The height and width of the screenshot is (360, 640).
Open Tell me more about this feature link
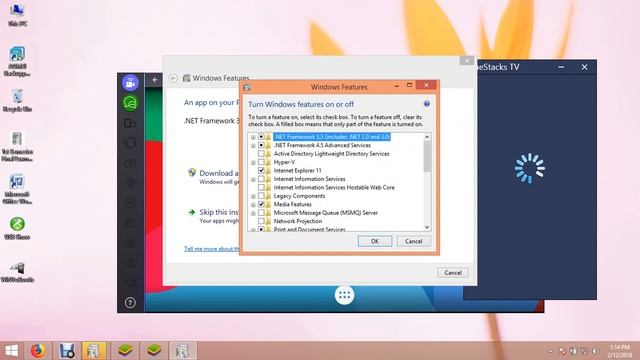(x=212, y=249)
